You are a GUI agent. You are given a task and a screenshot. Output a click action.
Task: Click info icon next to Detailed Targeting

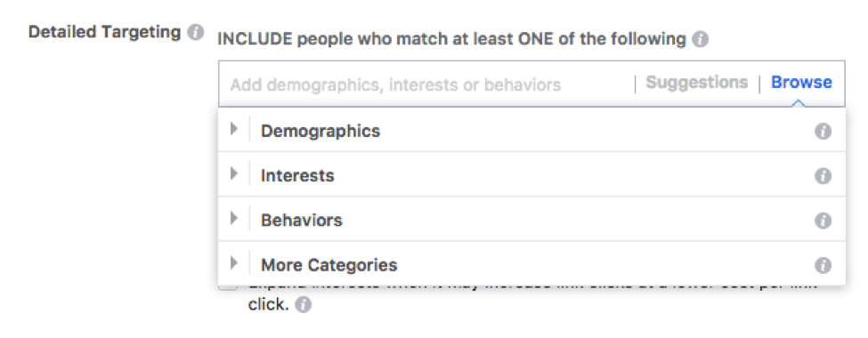[195, 32]
